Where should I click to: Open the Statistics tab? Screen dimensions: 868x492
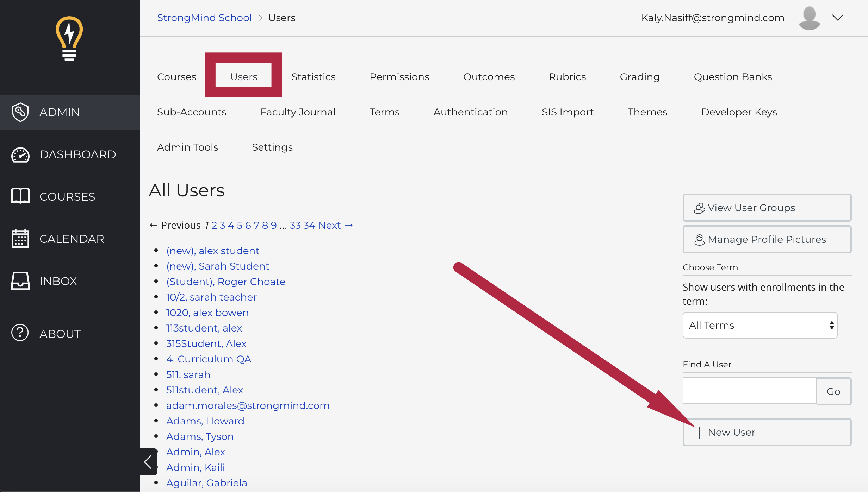314,77
